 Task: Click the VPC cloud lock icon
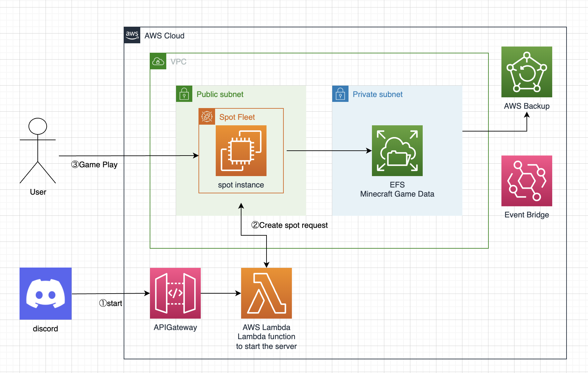(158, 61)
